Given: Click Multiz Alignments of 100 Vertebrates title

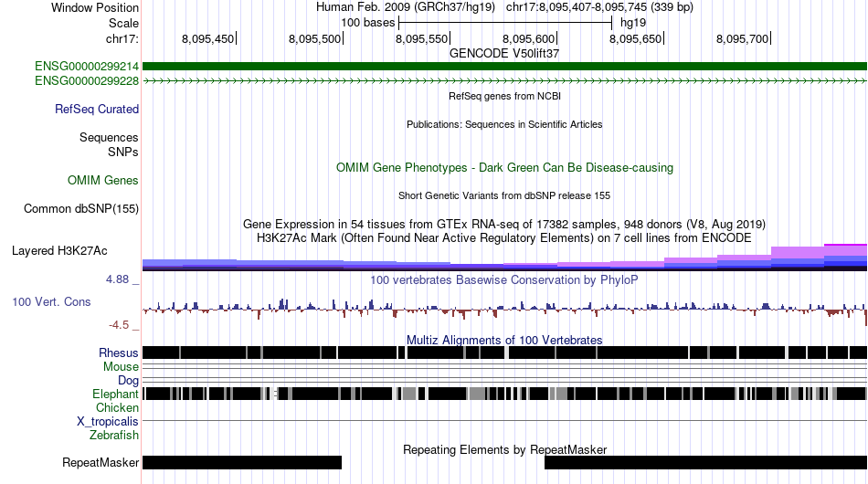Looking at the screenshot, I should pyautogui.click(x=504, y=340).
